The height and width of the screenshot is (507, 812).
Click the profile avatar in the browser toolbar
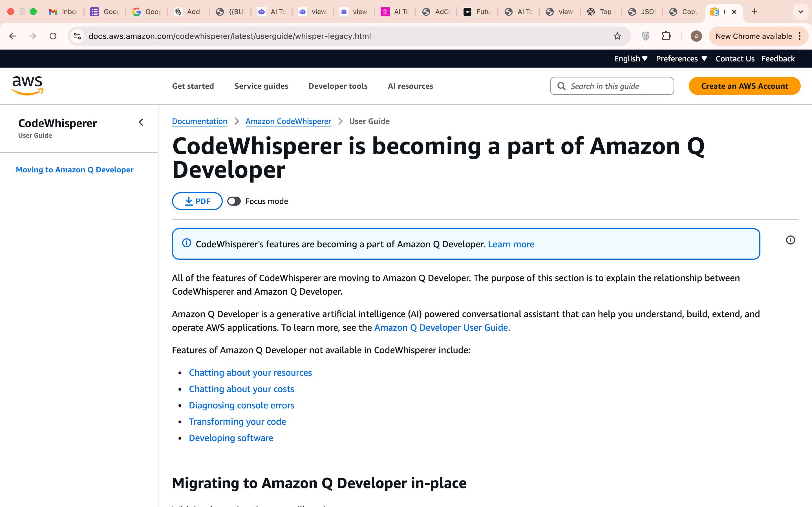tap(696, 36)
